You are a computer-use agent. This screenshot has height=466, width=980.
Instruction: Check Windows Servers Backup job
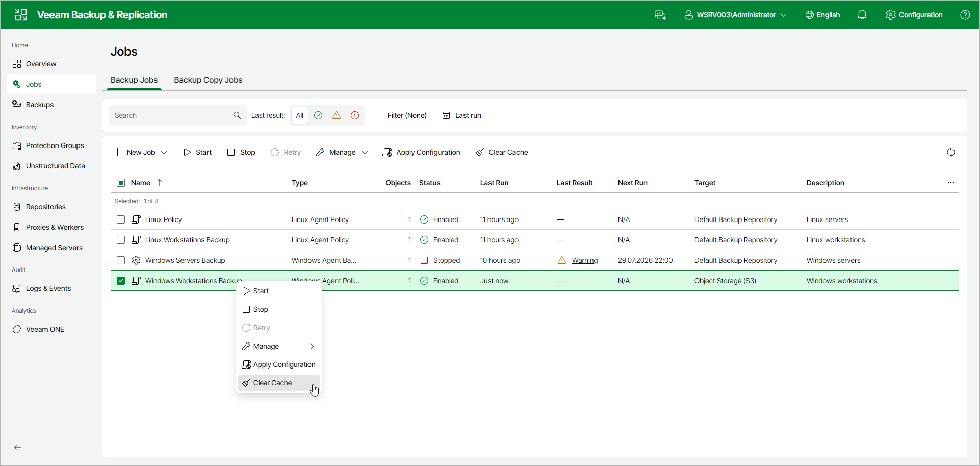pyautogui.click(x=121, y=260)
